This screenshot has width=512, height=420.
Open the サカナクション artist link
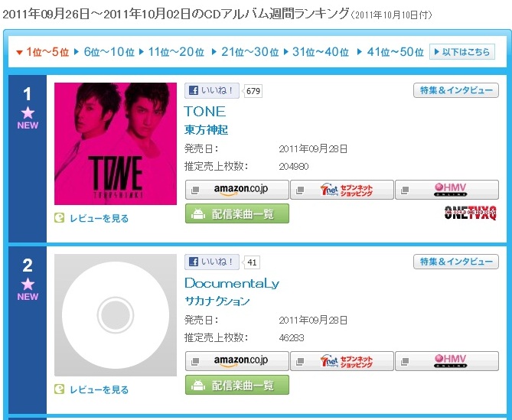[217, 301]
